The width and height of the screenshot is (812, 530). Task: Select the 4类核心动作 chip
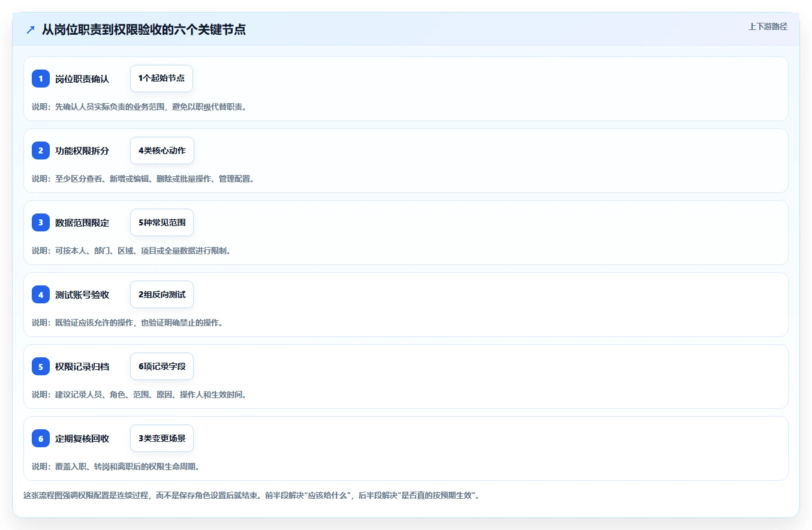[162, 150]
